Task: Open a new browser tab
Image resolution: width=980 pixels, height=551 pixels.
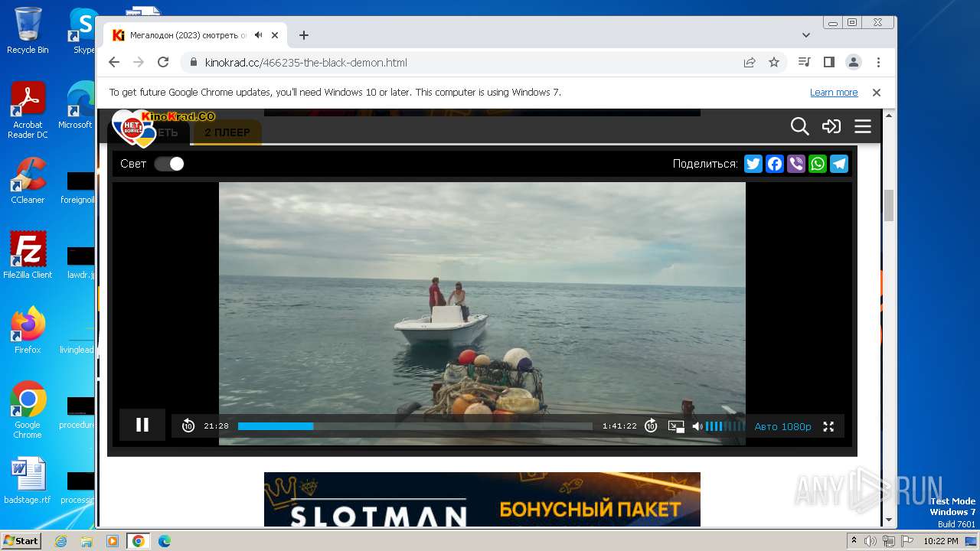Action: point(304,35)
